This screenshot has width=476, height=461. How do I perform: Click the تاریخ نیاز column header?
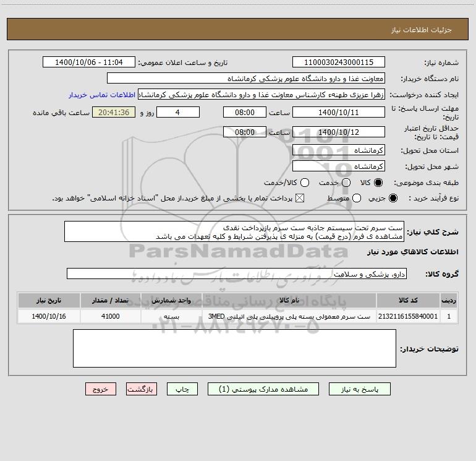click(49, 300)
